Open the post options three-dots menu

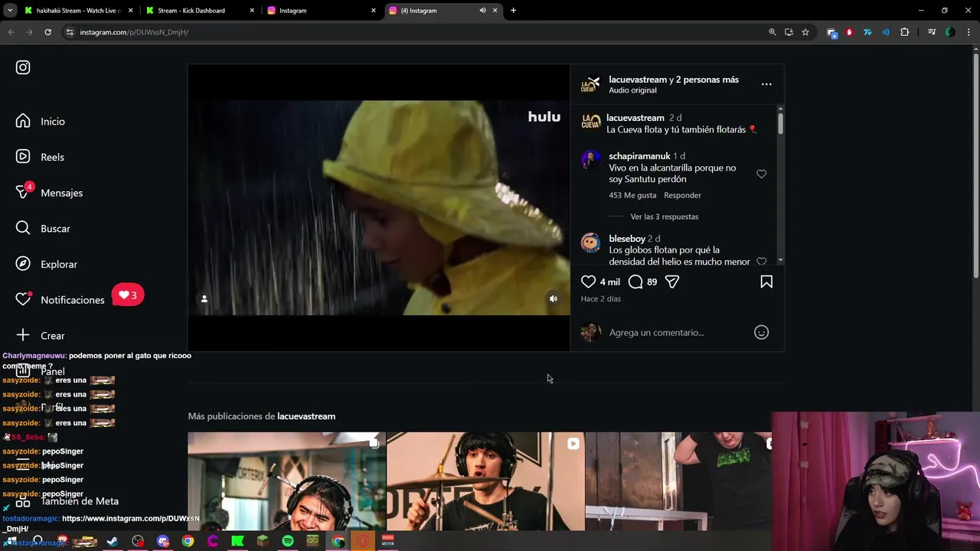coord(766,84)
